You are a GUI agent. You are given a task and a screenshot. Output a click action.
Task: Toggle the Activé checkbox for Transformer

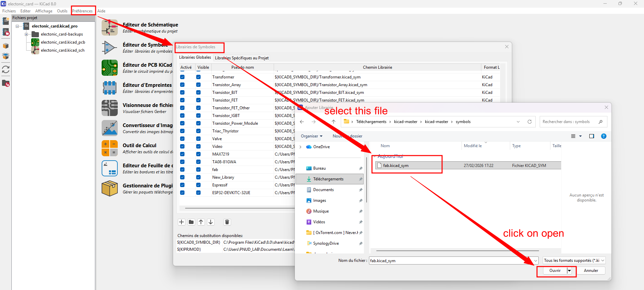[x=182, y=77]
